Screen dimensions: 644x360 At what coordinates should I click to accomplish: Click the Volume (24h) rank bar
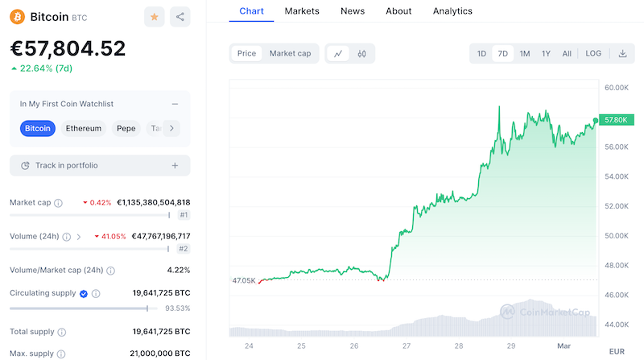(89, 249)
